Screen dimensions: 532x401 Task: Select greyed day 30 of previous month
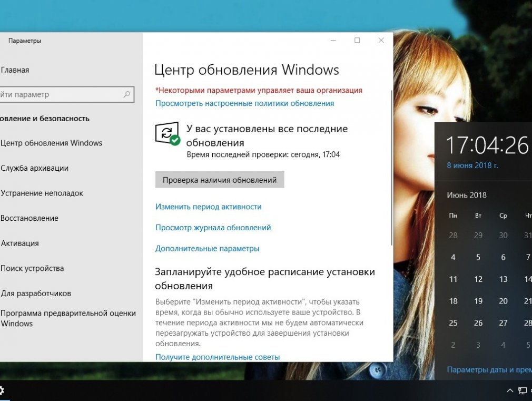[x=503, y=236]
